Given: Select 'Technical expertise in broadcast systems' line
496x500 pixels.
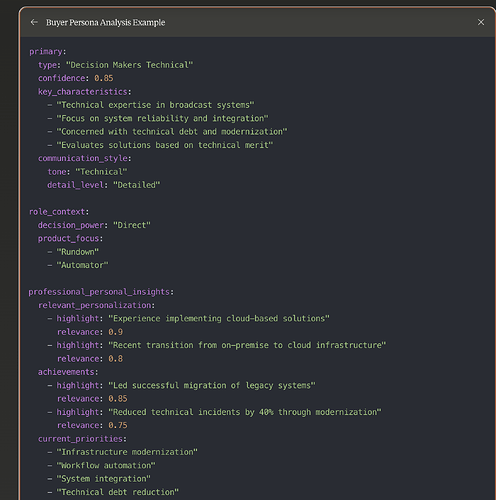Looking at the screenshot, I should point(155,105).
